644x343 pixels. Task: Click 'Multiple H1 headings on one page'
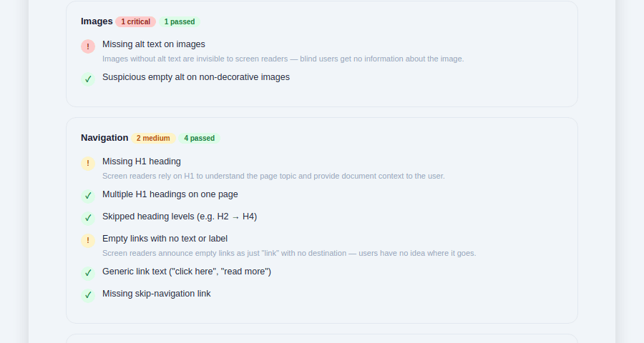click(x=170, y=194)
